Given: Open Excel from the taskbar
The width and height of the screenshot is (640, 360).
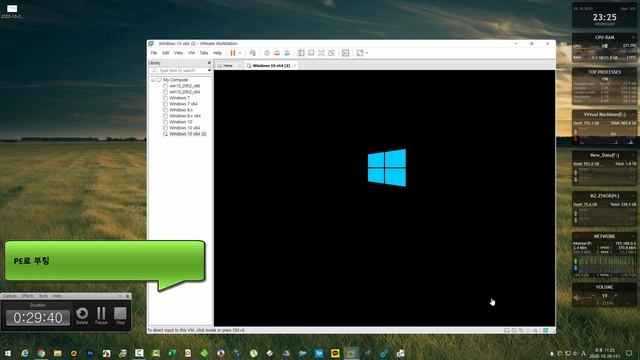Looking at the screenshot, I should 172,353.
